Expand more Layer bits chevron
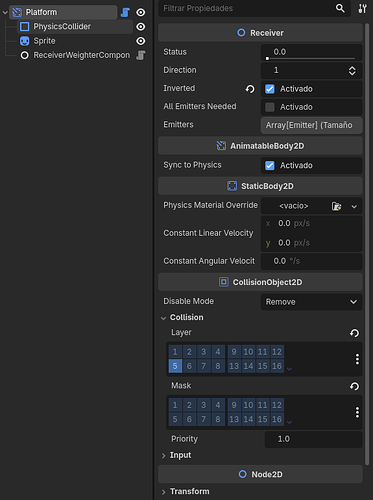Image resolution: width=373 pixels, height=500 pixels. coord(289,369)
